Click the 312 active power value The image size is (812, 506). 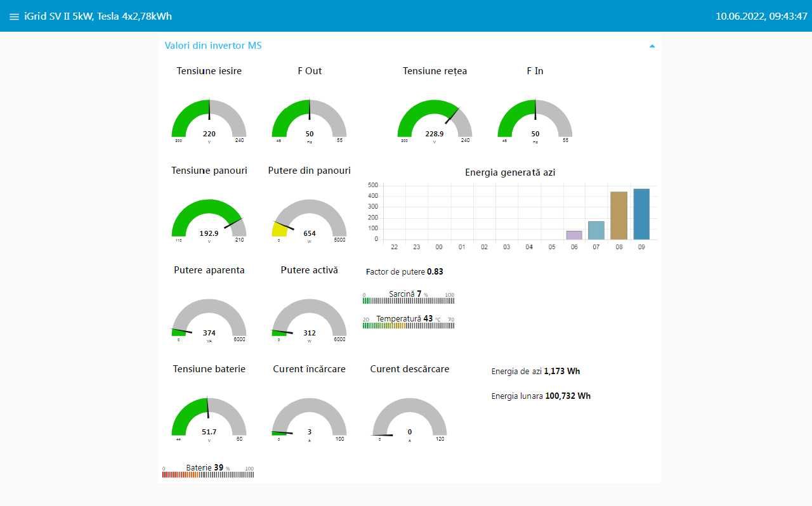[310, 333]
